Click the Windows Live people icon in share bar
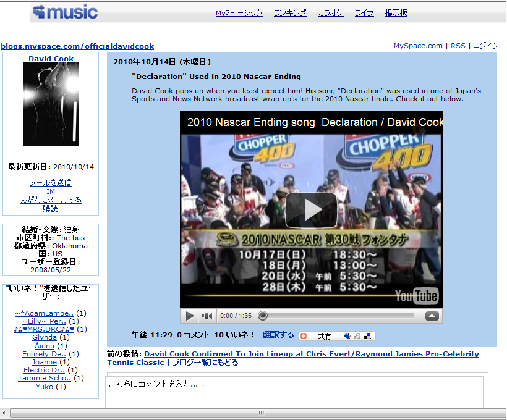Screen dimensions: 507x420 (357, 336)
